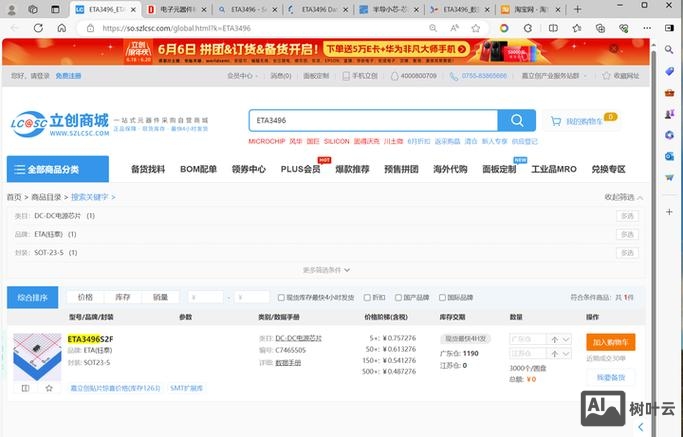Expand 更多筛选条件 filter options
The height and width of the screenshot is (437, 683).
326,270
